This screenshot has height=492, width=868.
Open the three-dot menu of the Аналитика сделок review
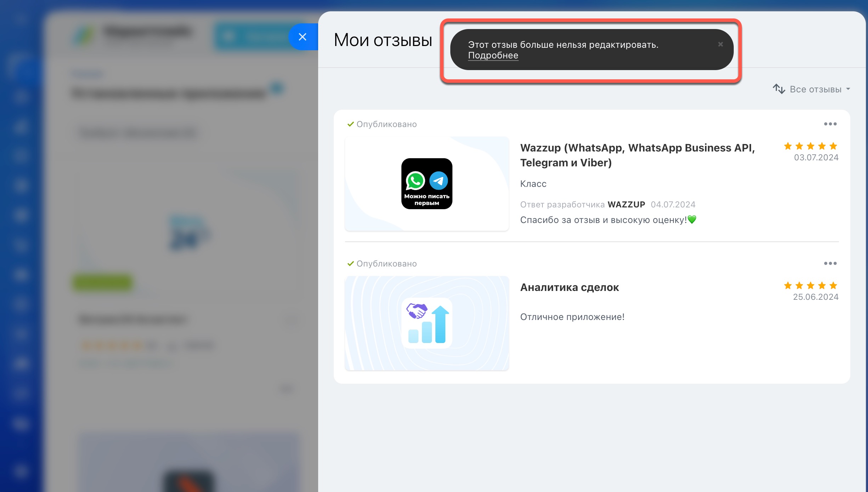(830, 263)
